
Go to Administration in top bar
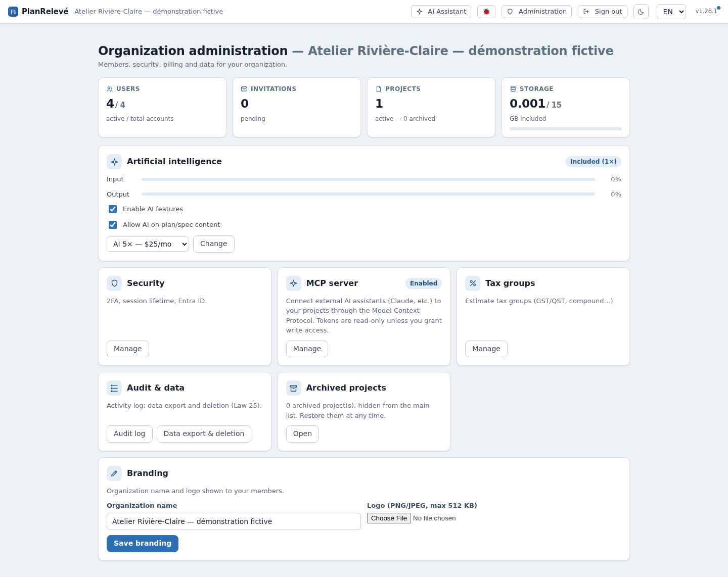pyautogui.click(x=536, y=12)
